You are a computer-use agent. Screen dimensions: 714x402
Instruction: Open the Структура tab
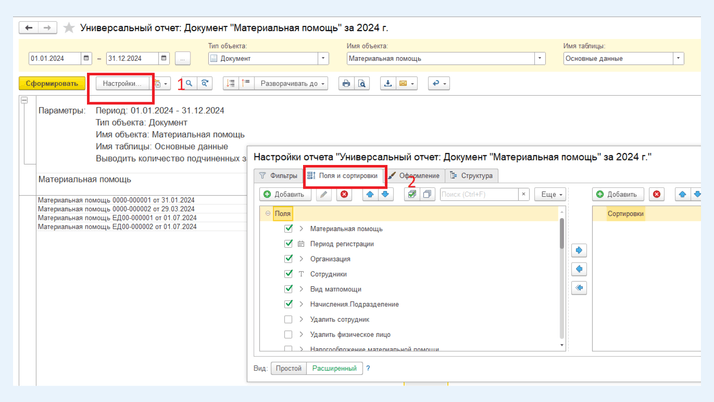(472, 176)
